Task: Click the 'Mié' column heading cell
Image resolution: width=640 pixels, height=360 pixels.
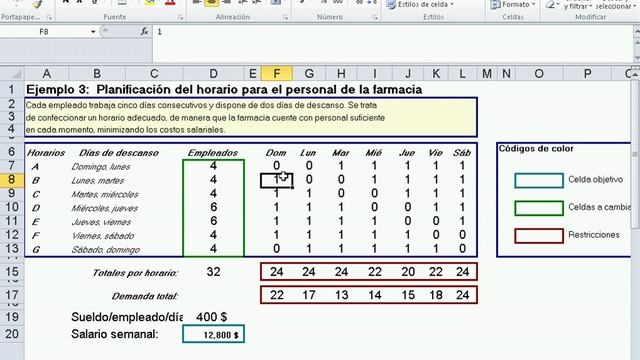Action: [374, 153]
